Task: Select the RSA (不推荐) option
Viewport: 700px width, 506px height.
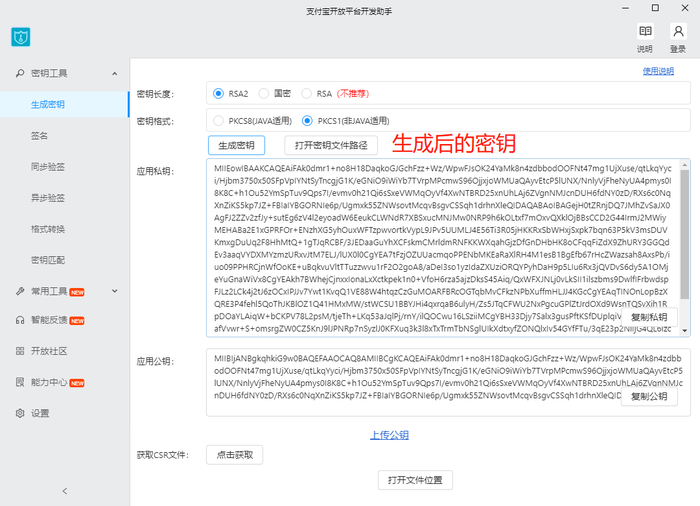Action: [306, 94]
